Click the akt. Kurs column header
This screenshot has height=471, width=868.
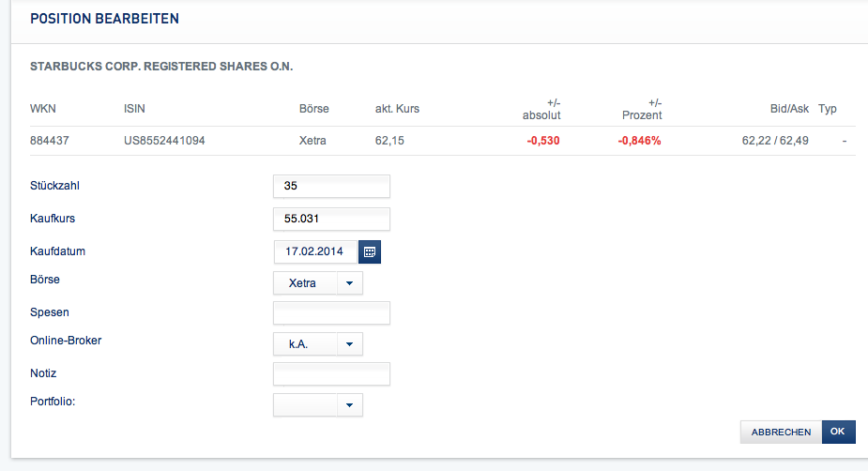point(397,109)
